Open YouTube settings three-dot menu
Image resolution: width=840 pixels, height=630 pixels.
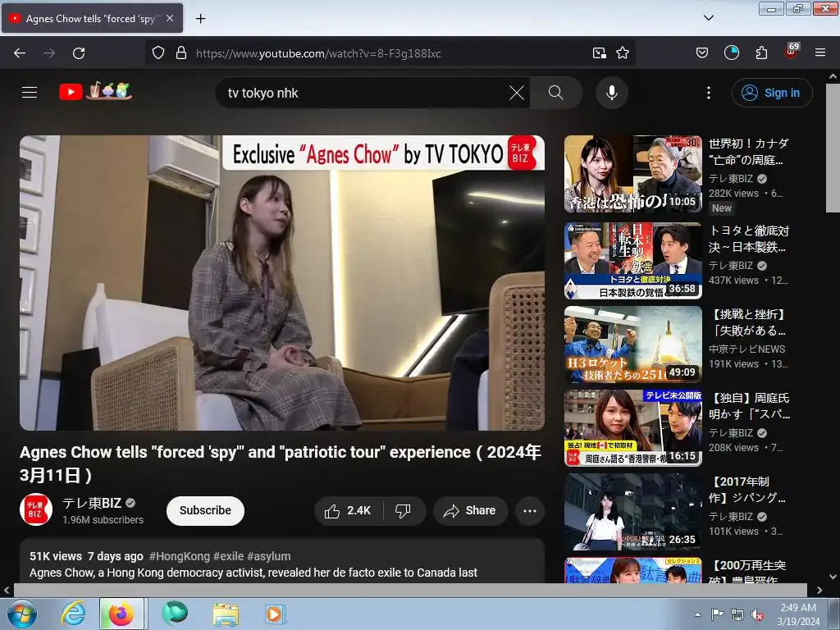click(x=709, y=93)
